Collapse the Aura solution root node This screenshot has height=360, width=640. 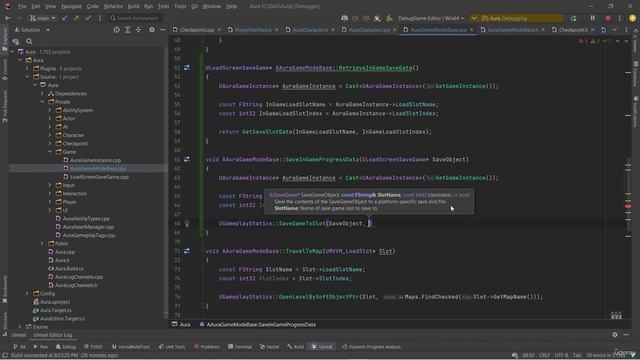(x=12, y=52)
